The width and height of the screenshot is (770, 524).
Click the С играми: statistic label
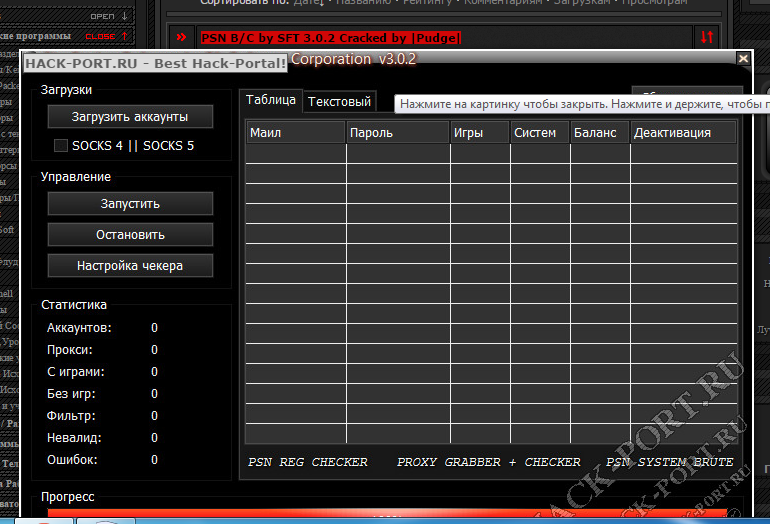[x=76, y=372]
